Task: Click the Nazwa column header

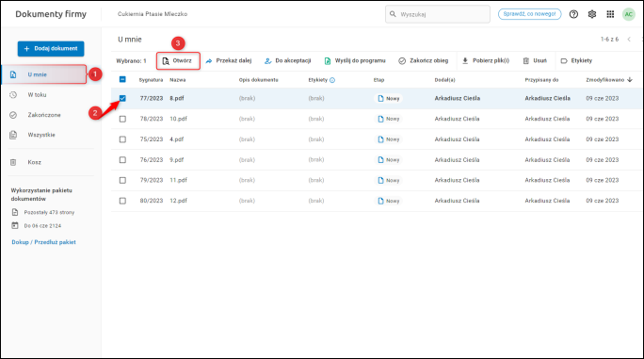Action: click(177, 80)
